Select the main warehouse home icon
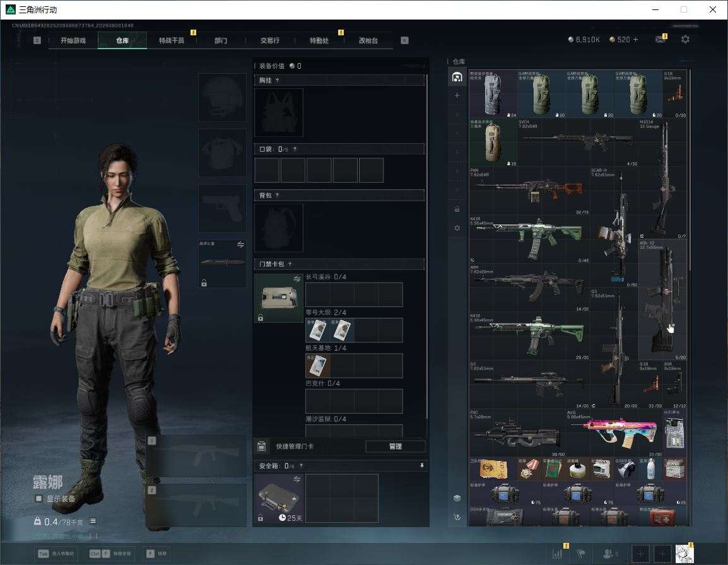The height and width of the screenshot is (565, 728). tap(457, 77)
